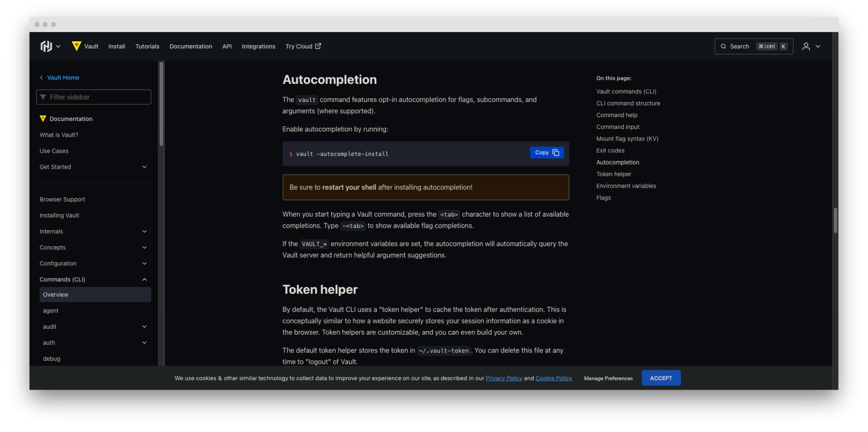
Task: Click the copy icon inside the Copy button
Action: (557, 152)
